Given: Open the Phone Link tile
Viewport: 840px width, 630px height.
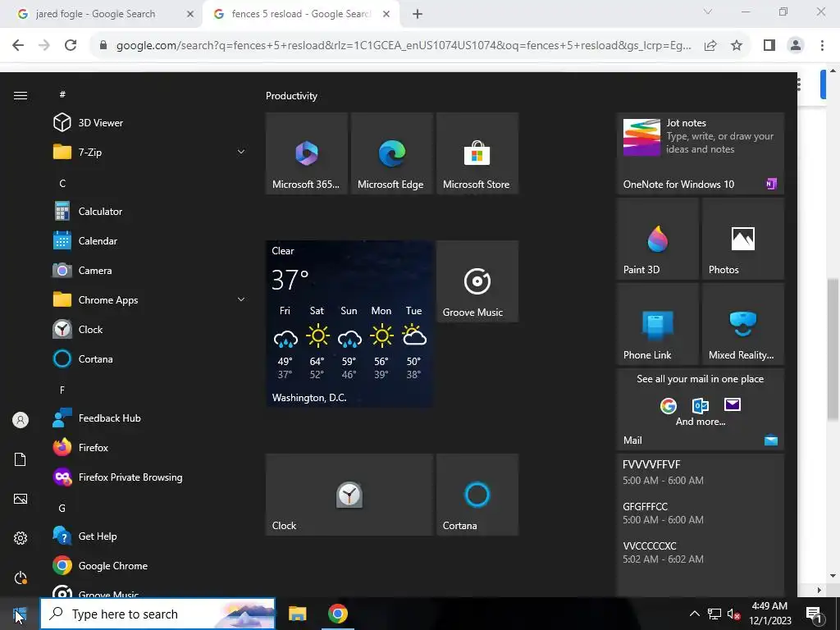Looking at the screenshot, I should (657, 323).
